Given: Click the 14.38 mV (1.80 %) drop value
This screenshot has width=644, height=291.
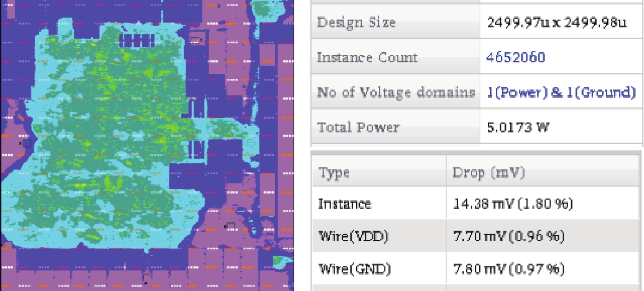Looking at the screenshot, I should coord(513,204).
